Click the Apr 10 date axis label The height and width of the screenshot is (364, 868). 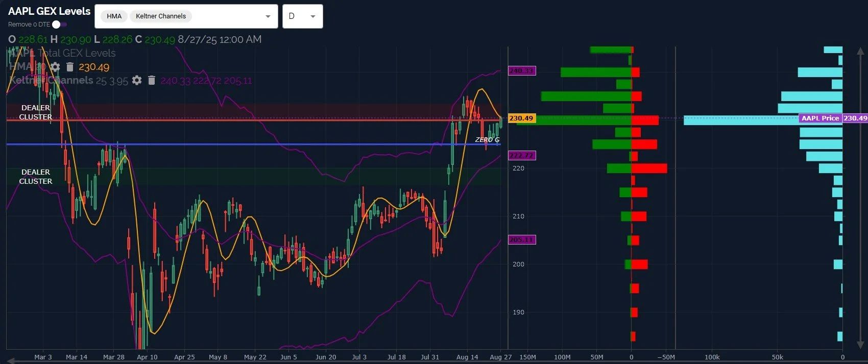tap(147, 357)
